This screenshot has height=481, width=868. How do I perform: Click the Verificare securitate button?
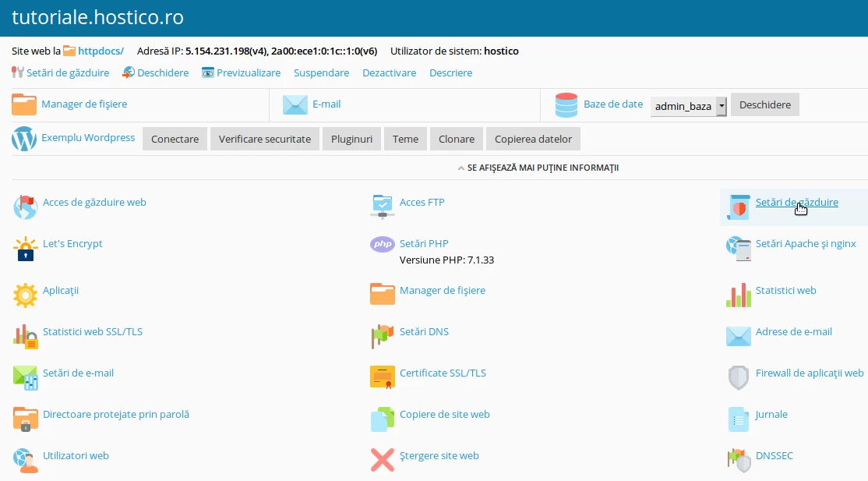click(264, 139)
